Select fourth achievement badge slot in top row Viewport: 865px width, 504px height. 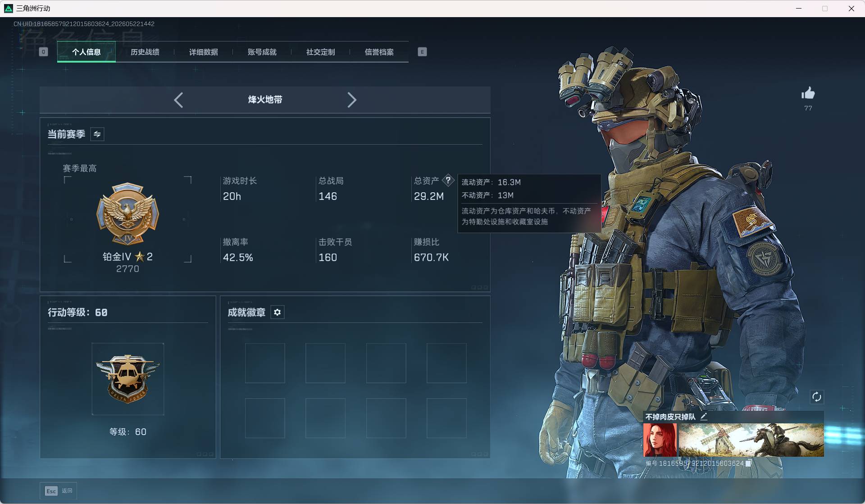tap(446, 363)
